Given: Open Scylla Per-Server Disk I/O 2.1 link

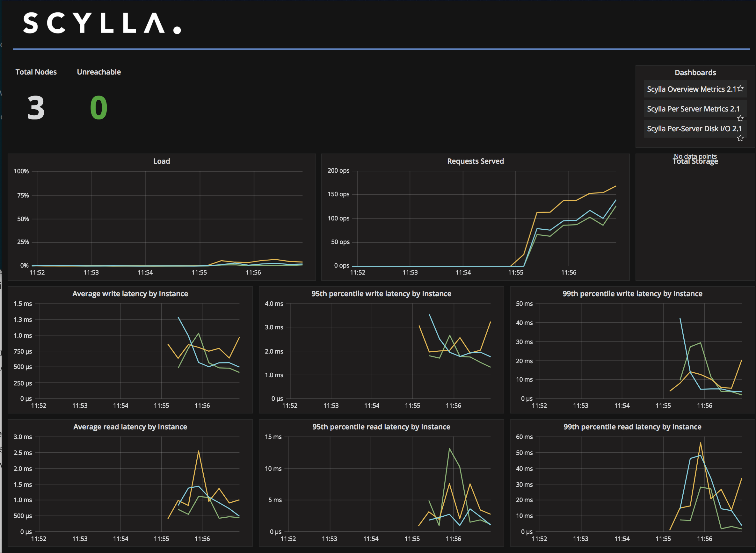Looking at the screenshot, I should click(x=694, y=129).
